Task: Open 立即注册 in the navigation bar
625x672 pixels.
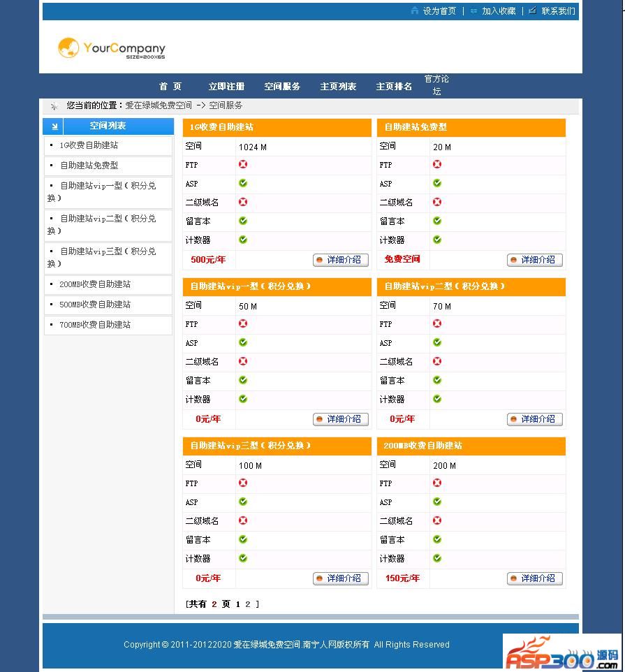Action: [x=227, y=87]
